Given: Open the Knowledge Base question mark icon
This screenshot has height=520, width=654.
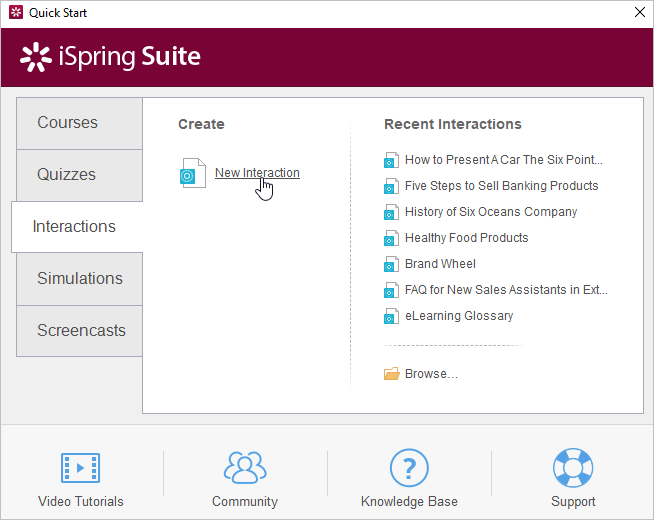Looking at the screenshot, I should [x=408, y=467].
